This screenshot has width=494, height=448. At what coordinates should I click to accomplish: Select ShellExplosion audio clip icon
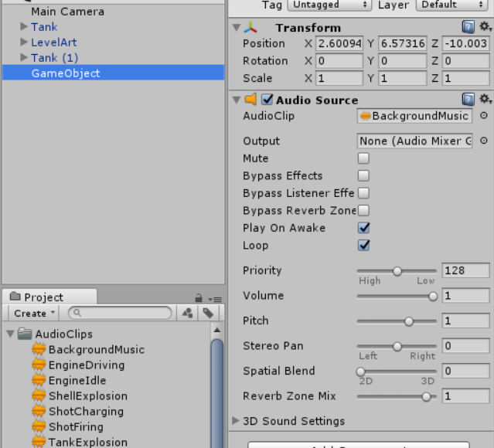(39, 395)
